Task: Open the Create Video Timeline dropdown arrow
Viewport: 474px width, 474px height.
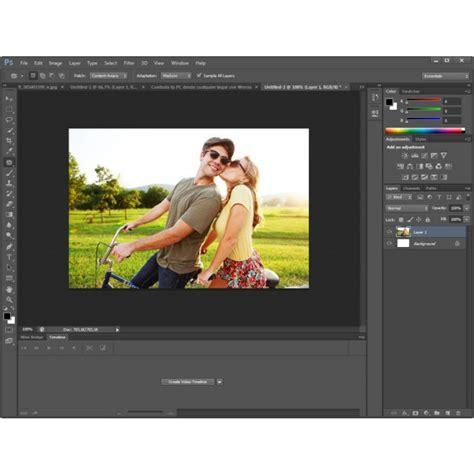Action: point(219,382)
